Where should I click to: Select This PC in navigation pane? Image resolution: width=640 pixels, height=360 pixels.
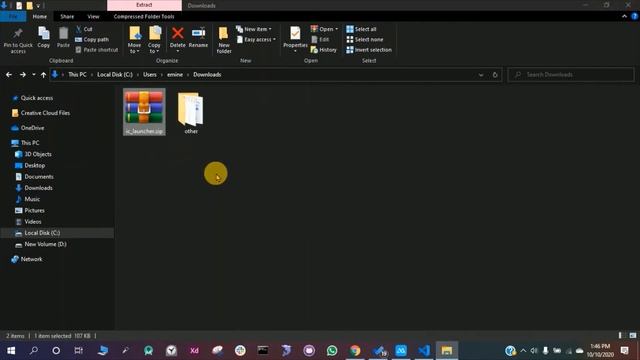pos(25,143)
